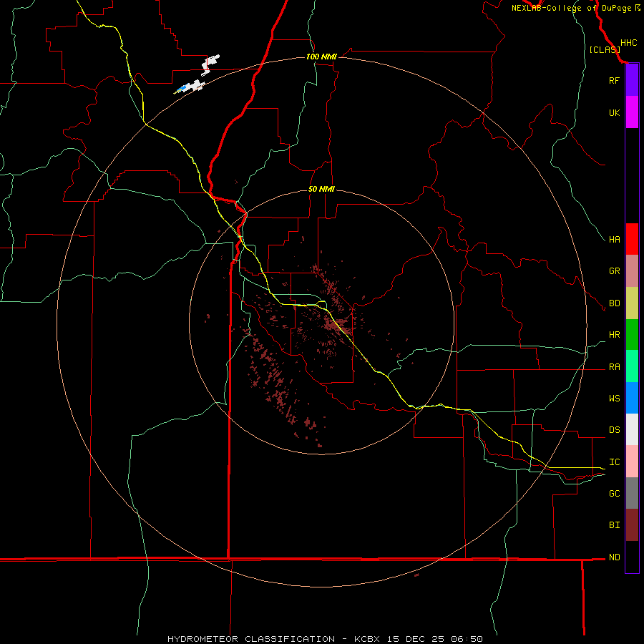Click the small blue wet snow echo
Image resolution: width=644 pixels, height=644 pixels.
pos(181,88)
